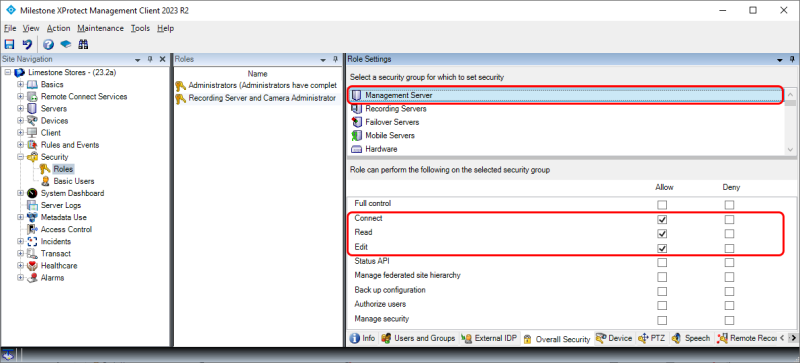
Task: Open the Site Navigation panel dropdown arrow
Action: [x=138, y=60]
